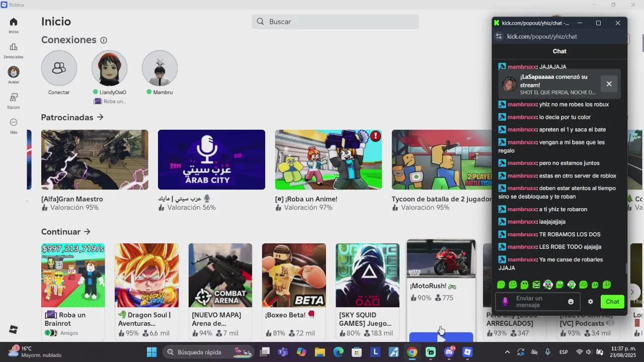Open the 16°C weather widget

tap(34, 352)
